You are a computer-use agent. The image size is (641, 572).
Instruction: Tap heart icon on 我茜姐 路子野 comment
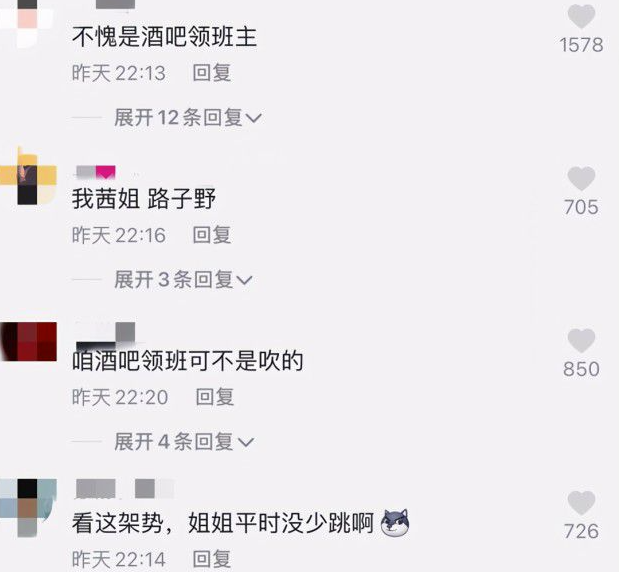pyautogui.click(x=581, y=179)
